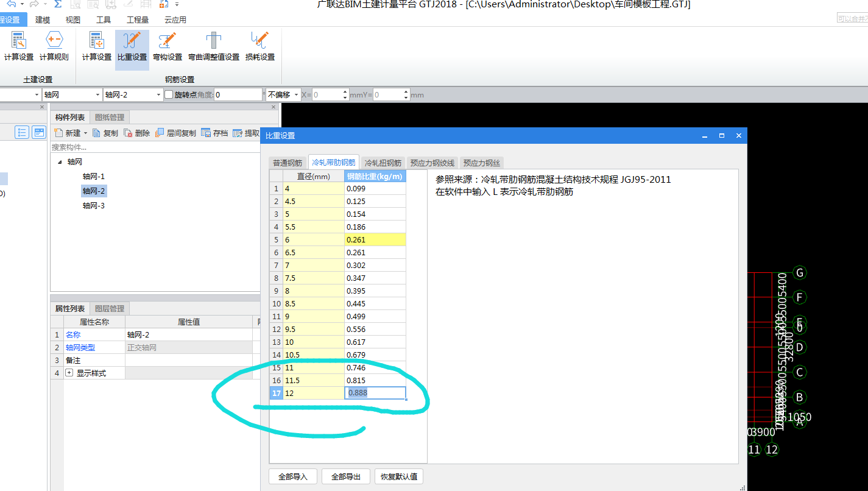The image size is (868, 491).
Task: Open the 建模 ribbon tab
Action: point(43,19)
